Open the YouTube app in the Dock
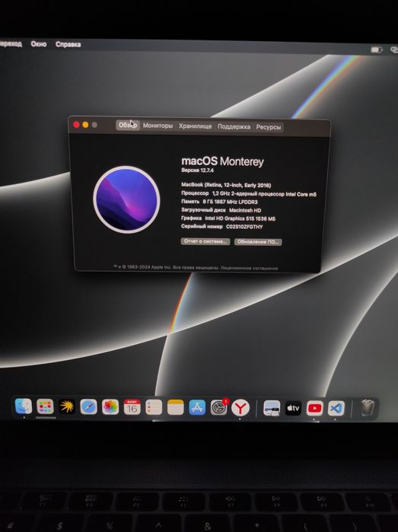 314,408
